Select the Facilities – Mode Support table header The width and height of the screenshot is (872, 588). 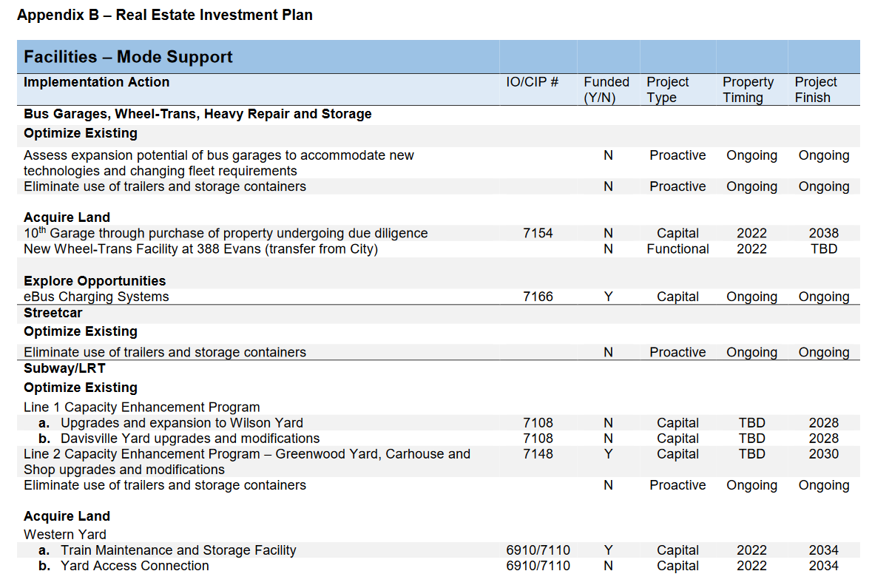click(x=128, y=57)
